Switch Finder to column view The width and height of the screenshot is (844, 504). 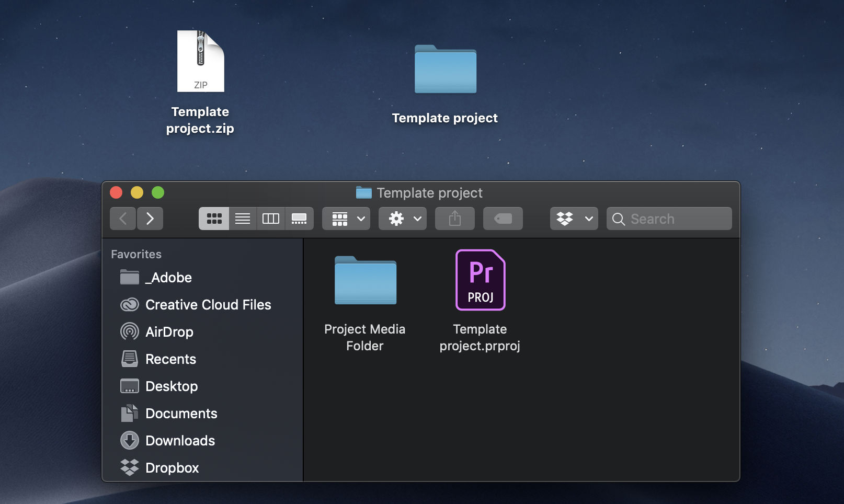pos(271,219)
